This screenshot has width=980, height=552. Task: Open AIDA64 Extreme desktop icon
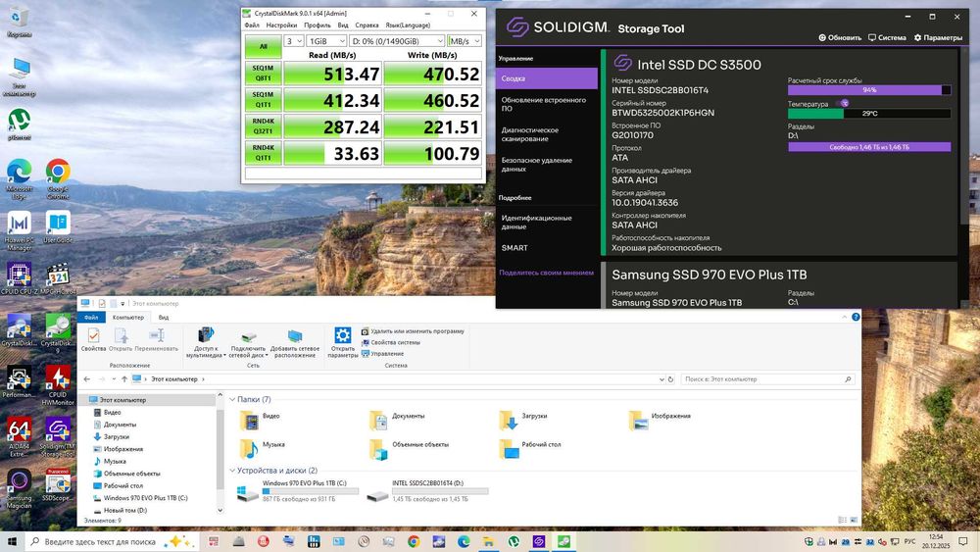20,432
